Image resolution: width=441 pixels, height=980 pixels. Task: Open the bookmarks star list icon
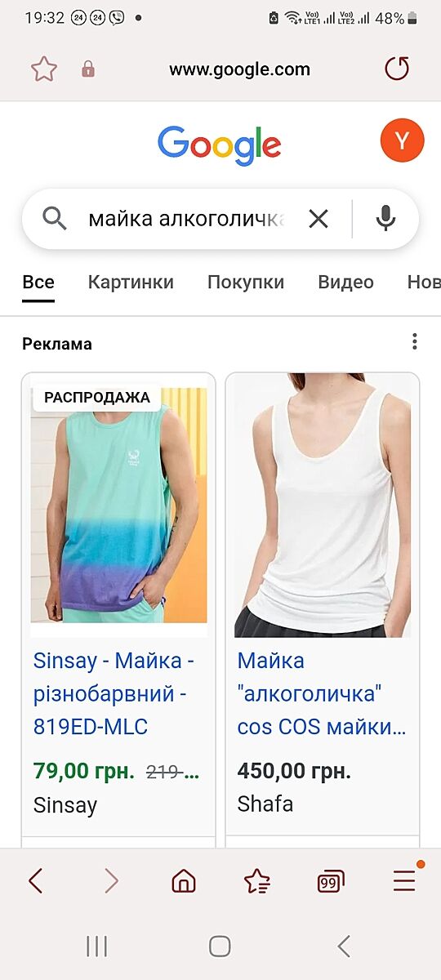tap(257, 880)
